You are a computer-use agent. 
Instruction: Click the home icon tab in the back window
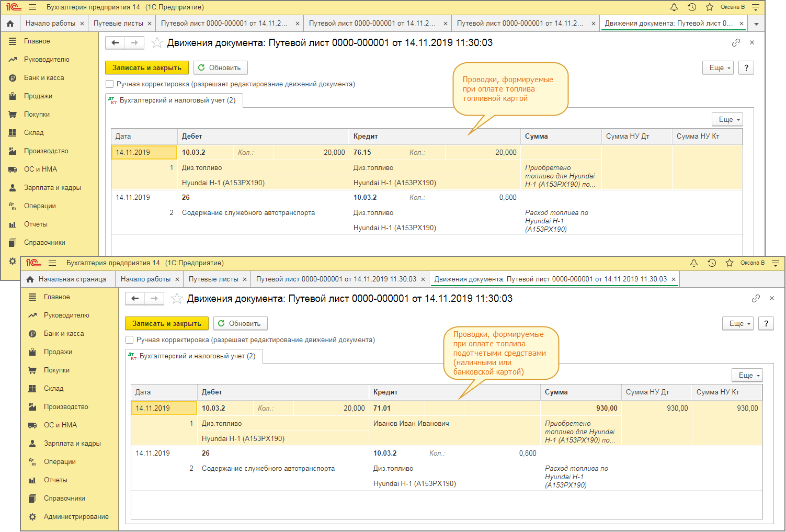10,24
